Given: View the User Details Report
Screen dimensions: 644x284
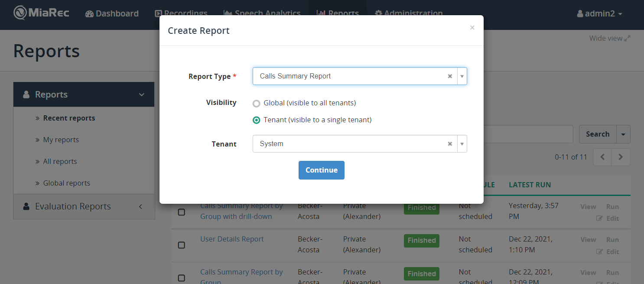Looking at the screenshot, I should pos(588,240).
